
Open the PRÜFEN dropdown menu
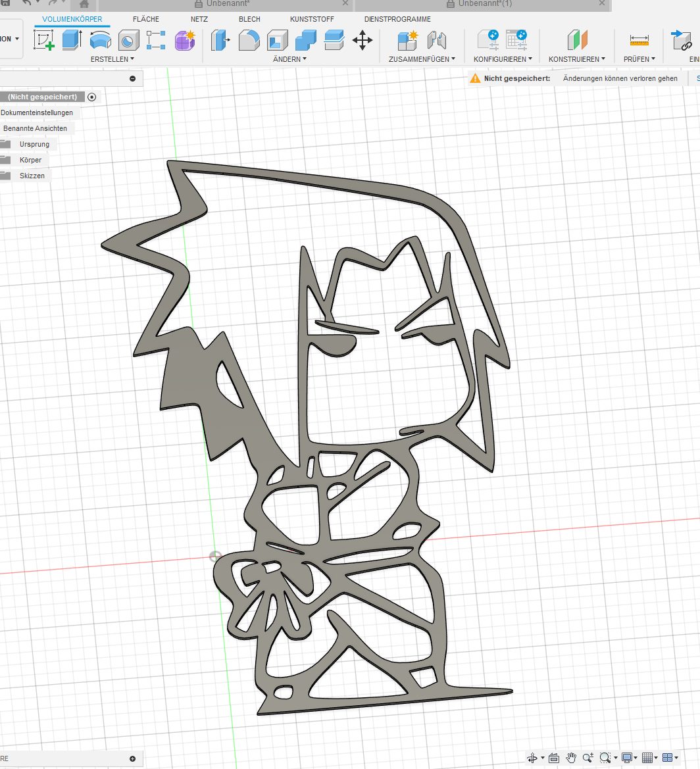click(x=639, y=59)
